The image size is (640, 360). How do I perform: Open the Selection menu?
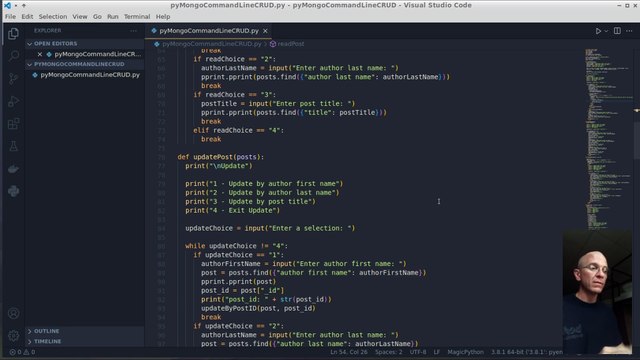pyautogui.click(x=53, y=17)
